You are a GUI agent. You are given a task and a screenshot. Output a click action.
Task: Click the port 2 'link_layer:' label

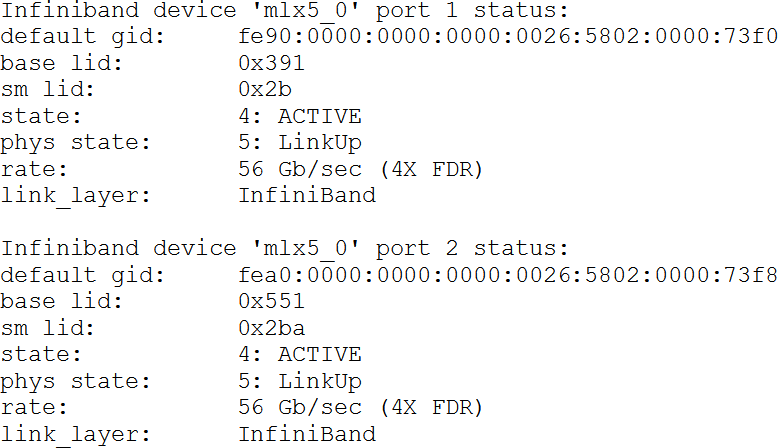click(x=75, y=434)
